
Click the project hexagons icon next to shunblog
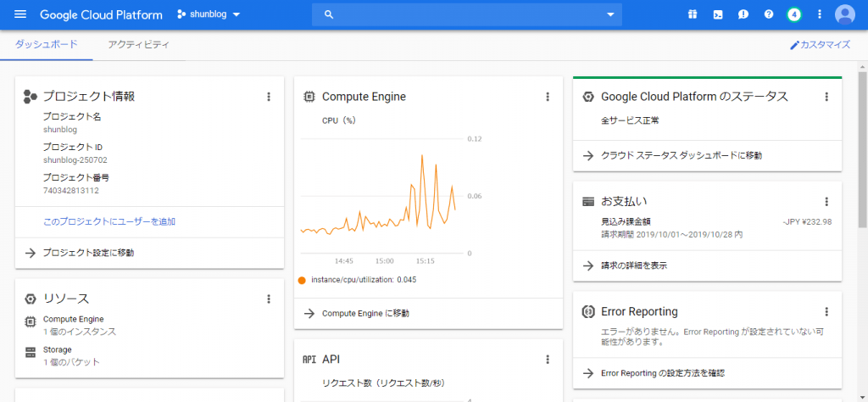pos(181,14)
